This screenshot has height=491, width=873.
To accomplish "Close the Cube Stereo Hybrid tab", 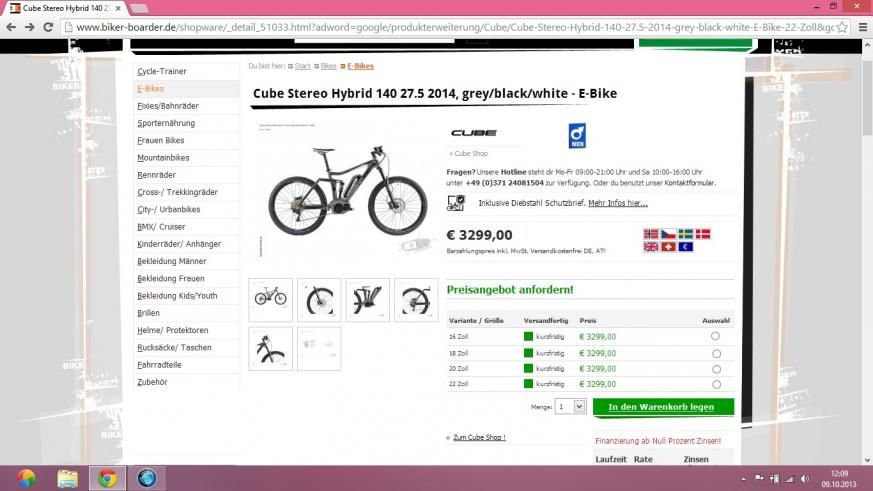I will pos(118,8).
